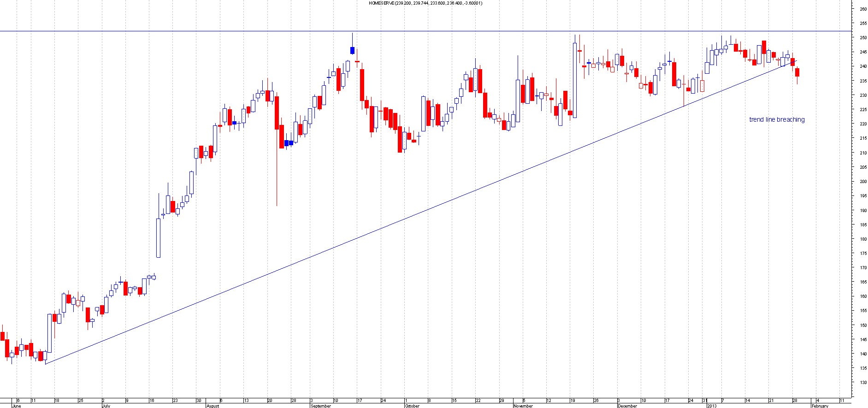Click the HOMESERVE chart title text
This screenshot has height=408, width=868.
[425, 3]
